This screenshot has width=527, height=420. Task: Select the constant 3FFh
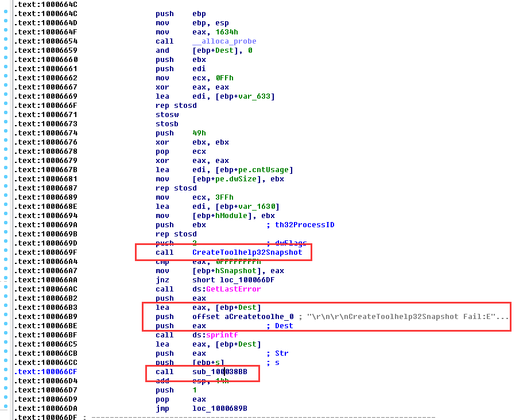click(x=224, y=197)
